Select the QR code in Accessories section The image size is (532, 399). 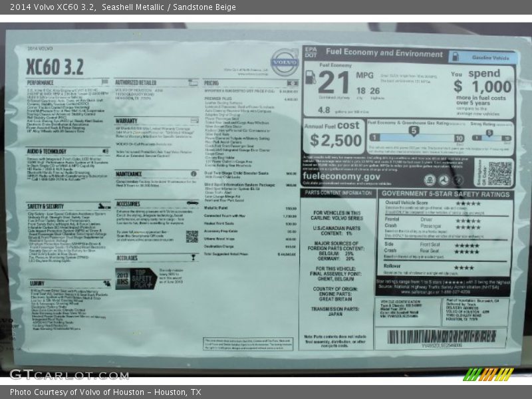[192, 237]
